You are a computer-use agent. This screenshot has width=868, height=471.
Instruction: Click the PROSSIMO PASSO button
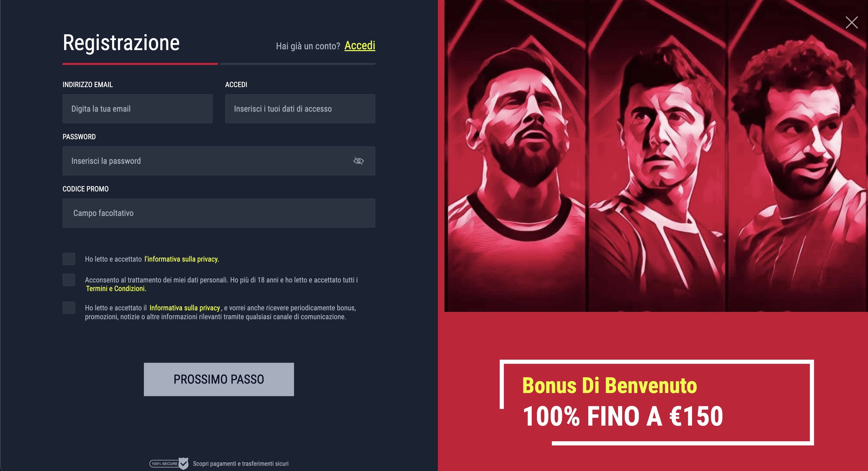tap(219, 379)
